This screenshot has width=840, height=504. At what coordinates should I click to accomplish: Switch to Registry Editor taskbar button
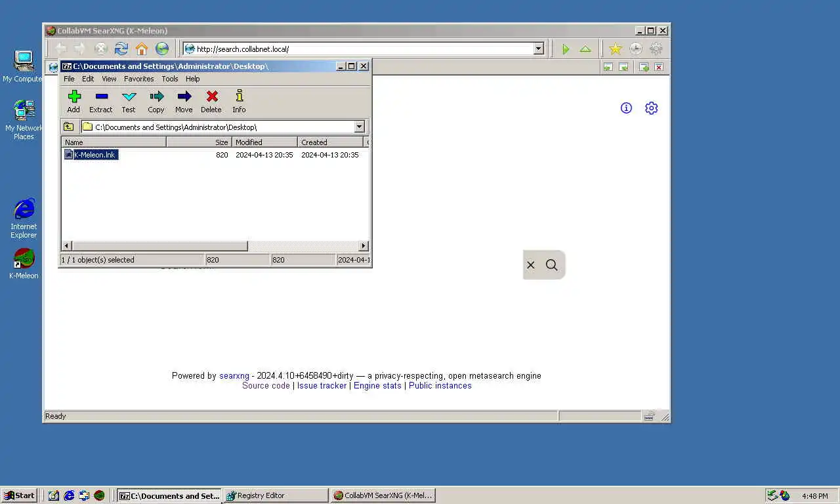click(276, 495)
